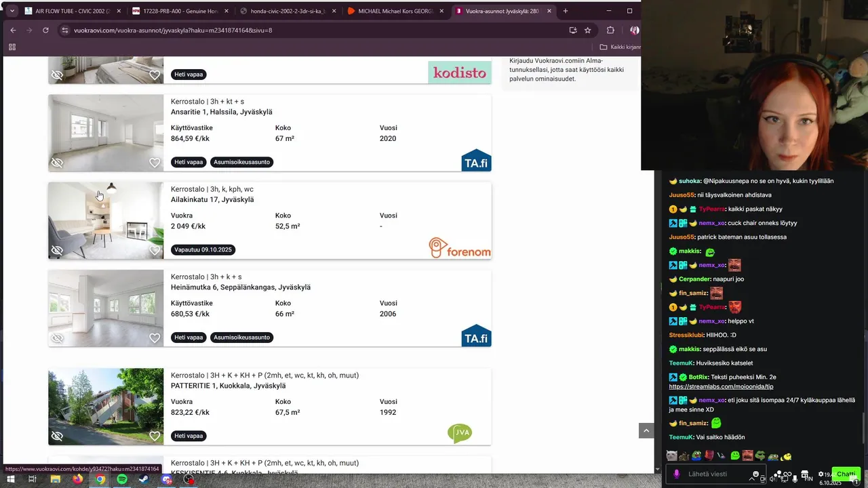The width and height of the screenshot is (868, 488).
Task: Open the Kaikki kirjanmerkit bookmarks folder
Action: 620,47
